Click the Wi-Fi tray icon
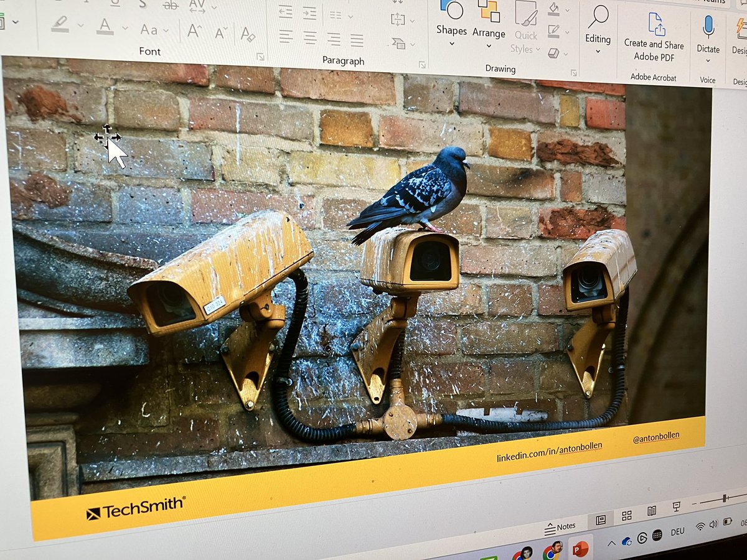Screen dimensions: 747x560 pyautogui.click(x=700, y=527)
